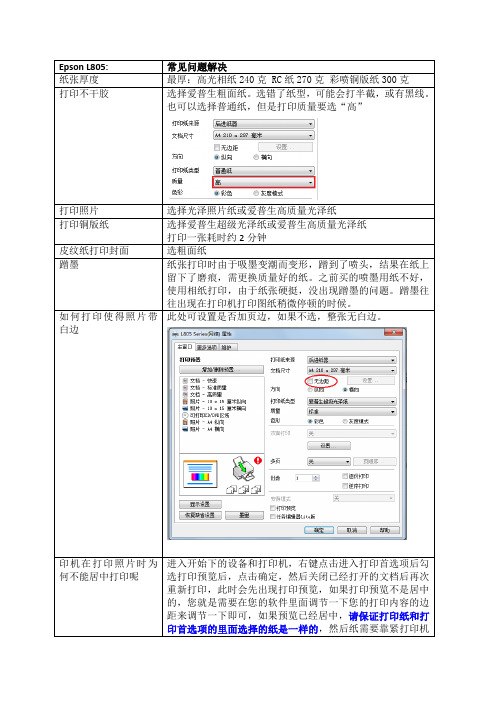Select 灰度模式 in the L805 Series dialog

(345, 421)
